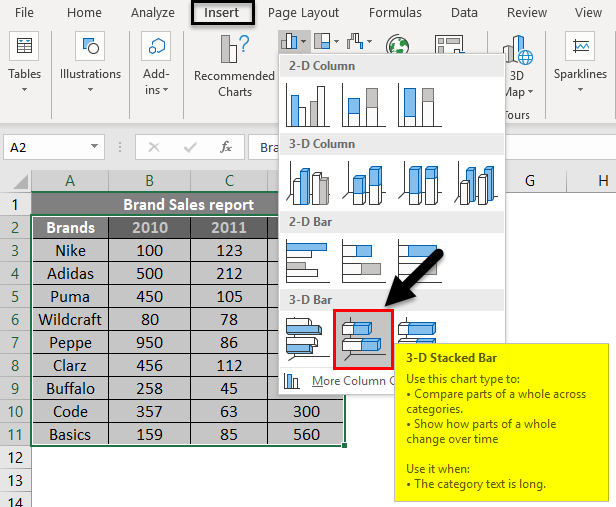Viewport: 616px width, 507px height.
Task: Choose the 2-D Clustered Bar chart
Action: [307, 259]
